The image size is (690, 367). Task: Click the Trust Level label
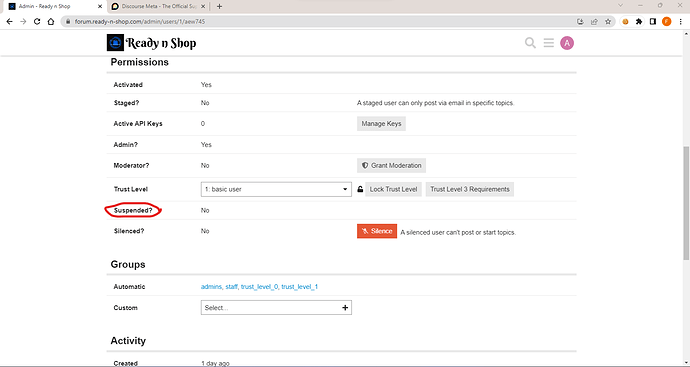coord(131,189)
